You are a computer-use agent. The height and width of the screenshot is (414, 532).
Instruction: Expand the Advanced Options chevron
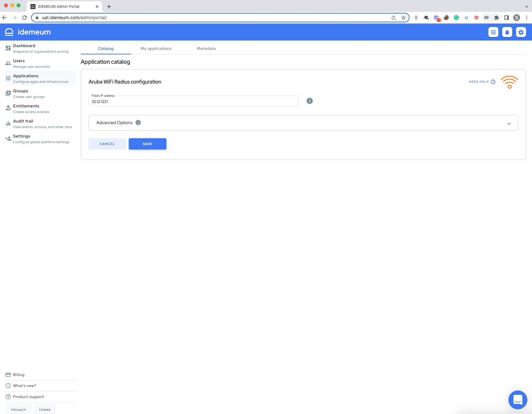coord(509,123)
